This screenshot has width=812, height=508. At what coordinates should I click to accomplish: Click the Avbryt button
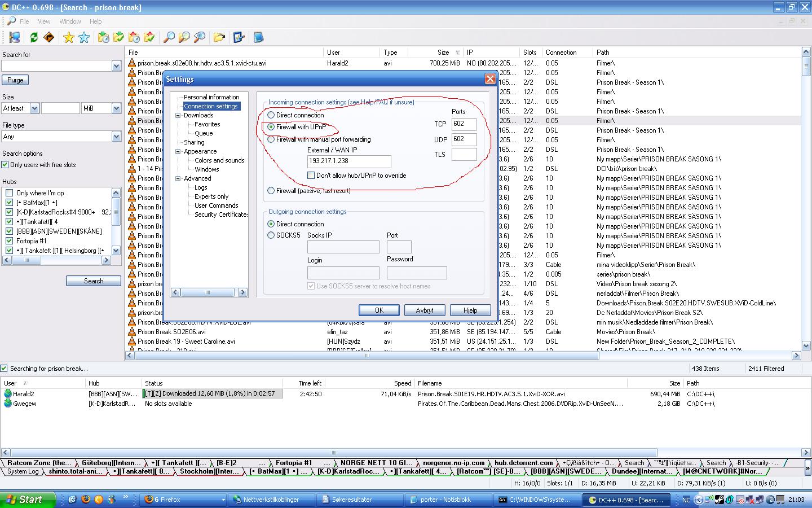coord(425,310)
